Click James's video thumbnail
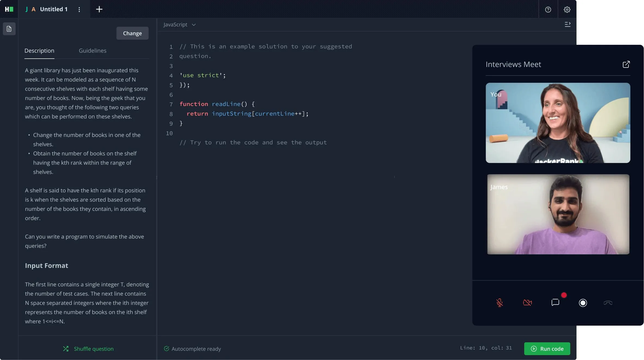The width and height of the screenshot is (644, 360). pos(558,214)
